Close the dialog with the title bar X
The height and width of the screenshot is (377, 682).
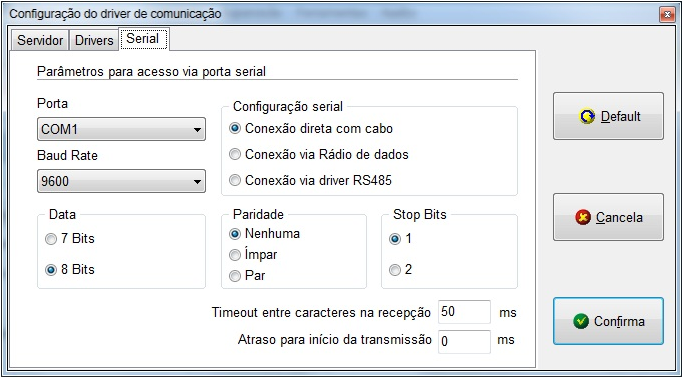point(667,15)
